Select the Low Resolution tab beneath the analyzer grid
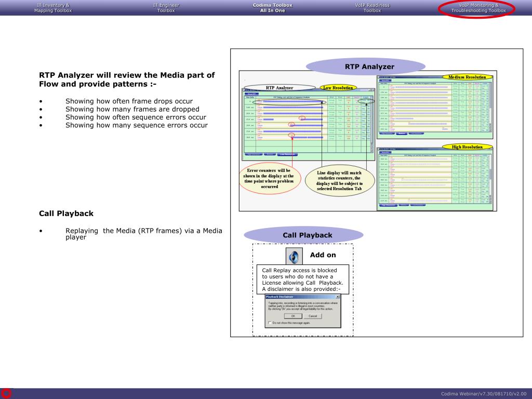The image size is (532, 399). (x=287, y=154)
